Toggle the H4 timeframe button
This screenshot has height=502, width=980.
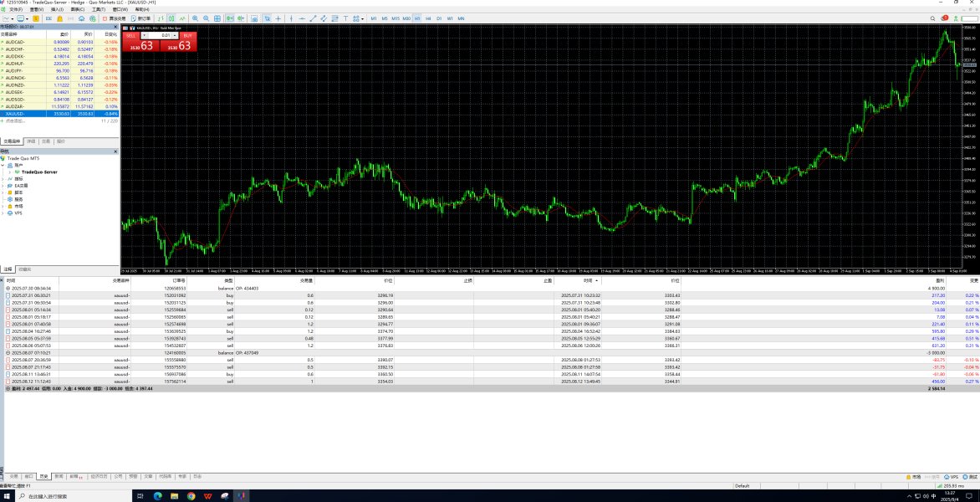[428, 18]
